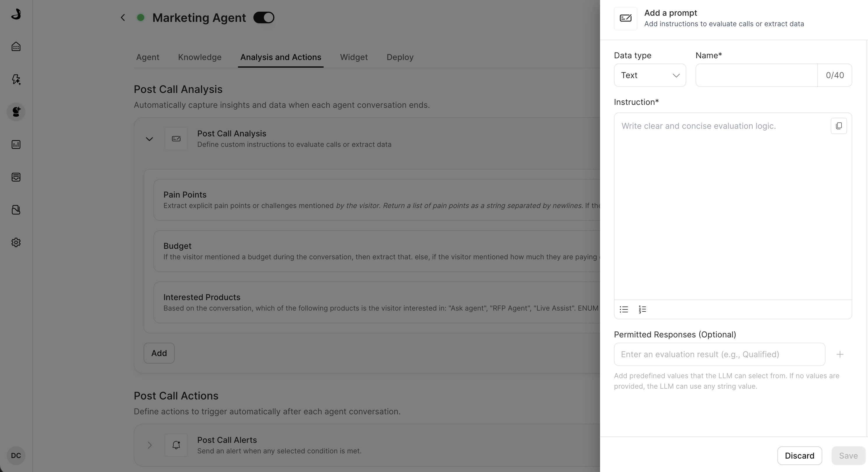Open the analytics chart icon in the sidebar
This screenshot has height=472, width=868.
16,145
